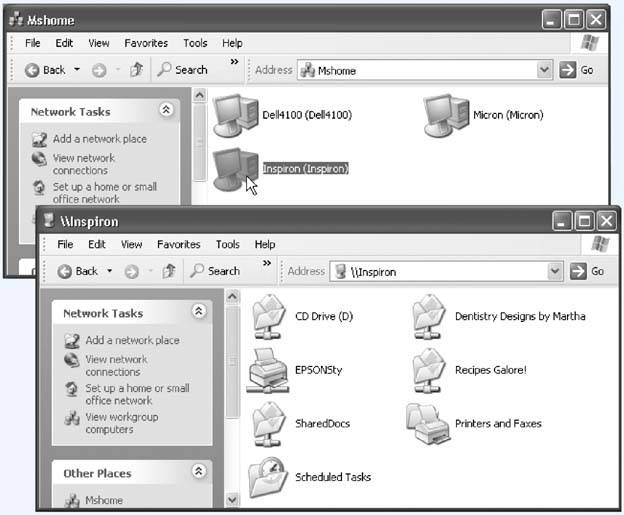This screenshot has height=515, width=624.
Task: Click Go button in the Mshome window
Action: (577, 70)
